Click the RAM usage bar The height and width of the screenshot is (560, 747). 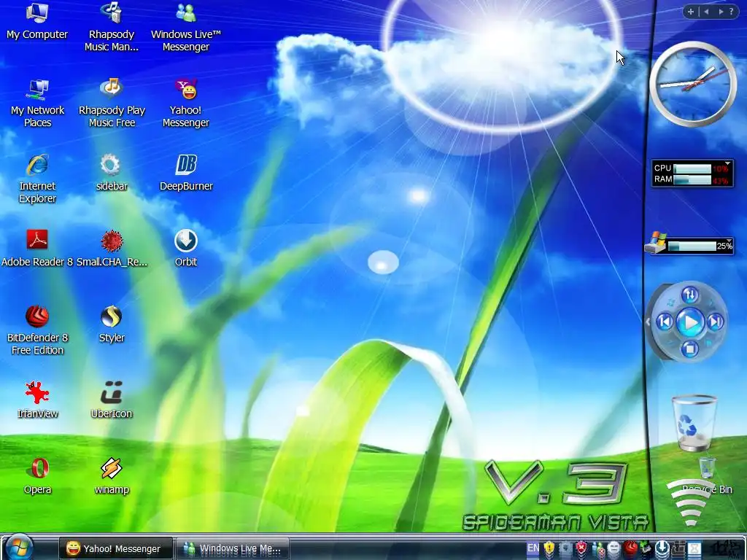(x=693, y=180)
